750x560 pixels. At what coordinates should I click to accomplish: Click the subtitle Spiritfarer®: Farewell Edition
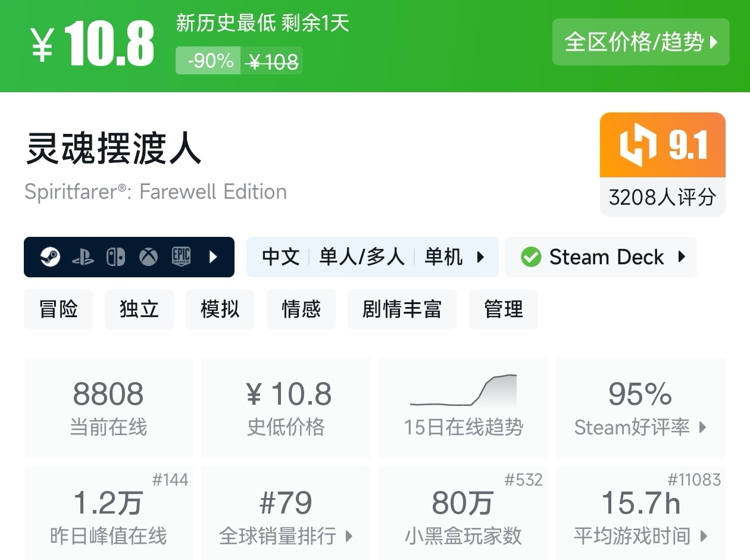coord(156,192)
